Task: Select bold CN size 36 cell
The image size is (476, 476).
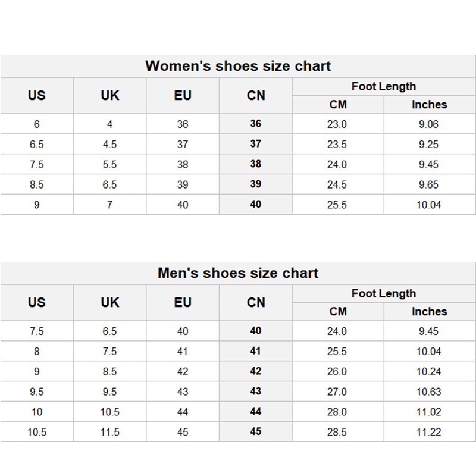Action: click(x=256, y=124)
